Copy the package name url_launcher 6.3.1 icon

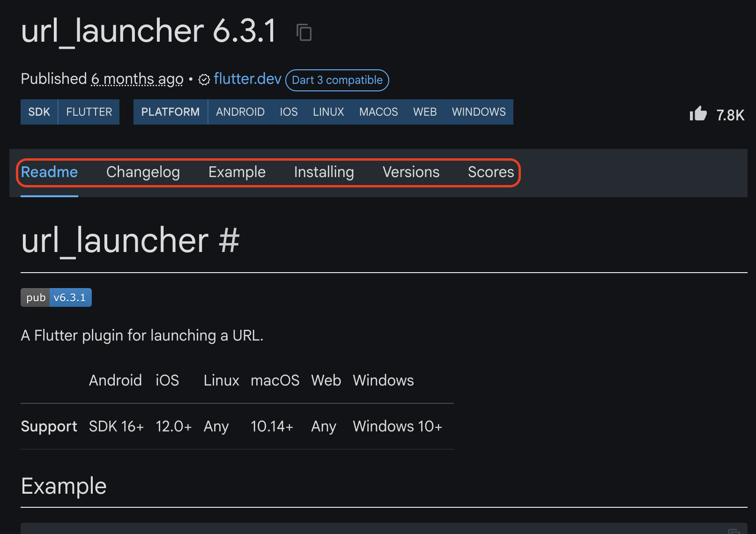(304, 32)
